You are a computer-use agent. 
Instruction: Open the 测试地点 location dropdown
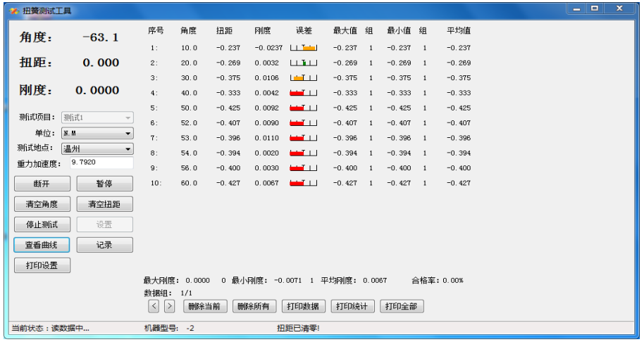[97, 149]
